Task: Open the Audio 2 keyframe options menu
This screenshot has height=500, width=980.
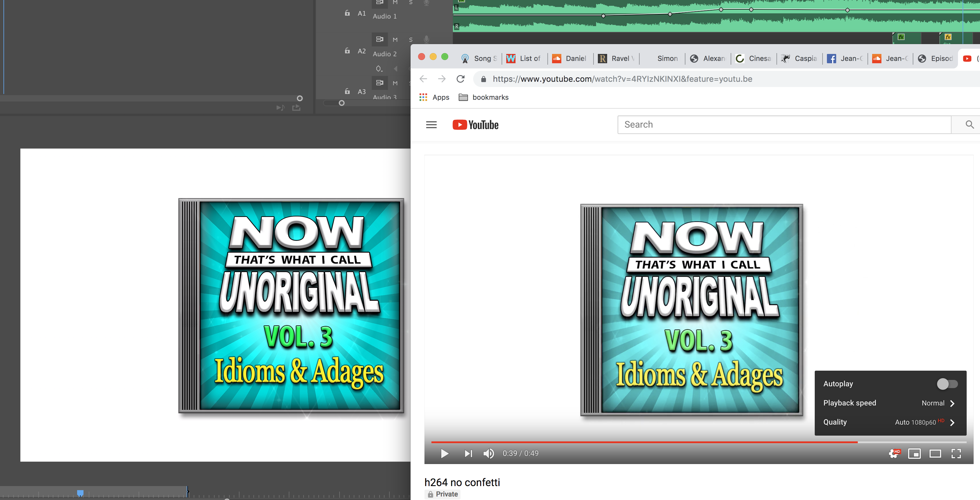Action: pos(379,69)
